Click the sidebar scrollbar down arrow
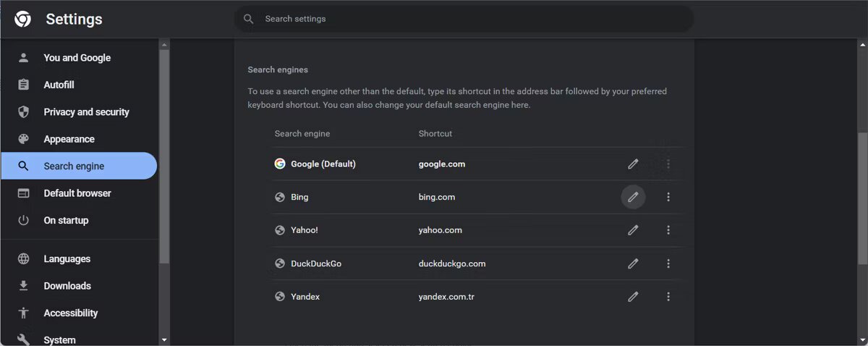This screenshot has height=346, width=868. click(x=164, y=339)
